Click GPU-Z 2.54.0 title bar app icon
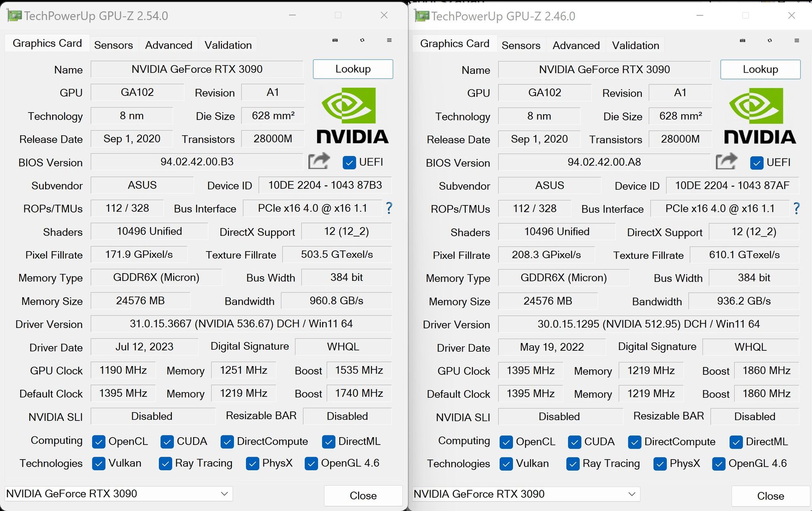 15,16
